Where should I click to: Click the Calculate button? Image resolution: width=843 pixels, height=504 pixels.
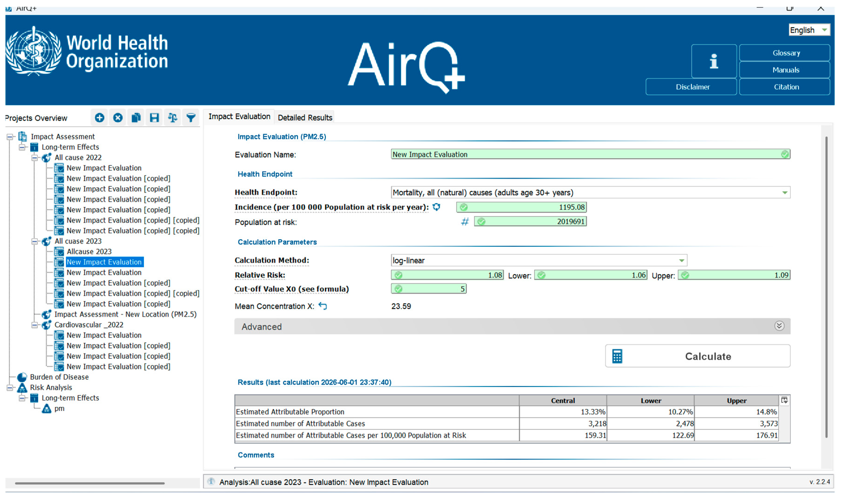click(698, 356)
